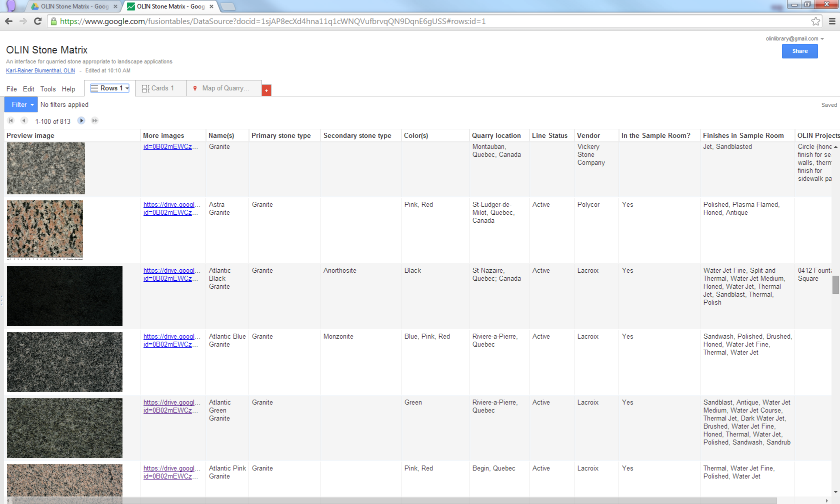Viewport: 840px width, 504px height.
Task: Open the Filter dropdown
Action: [21, 104]
